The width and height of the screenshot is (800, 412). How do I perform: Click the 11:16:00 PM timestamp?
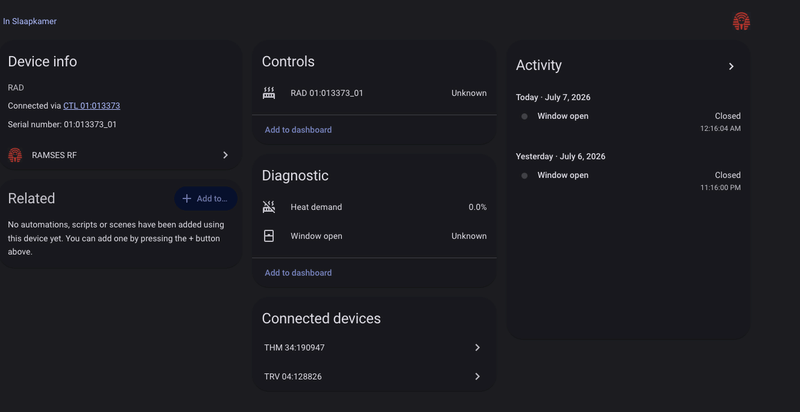720,188
